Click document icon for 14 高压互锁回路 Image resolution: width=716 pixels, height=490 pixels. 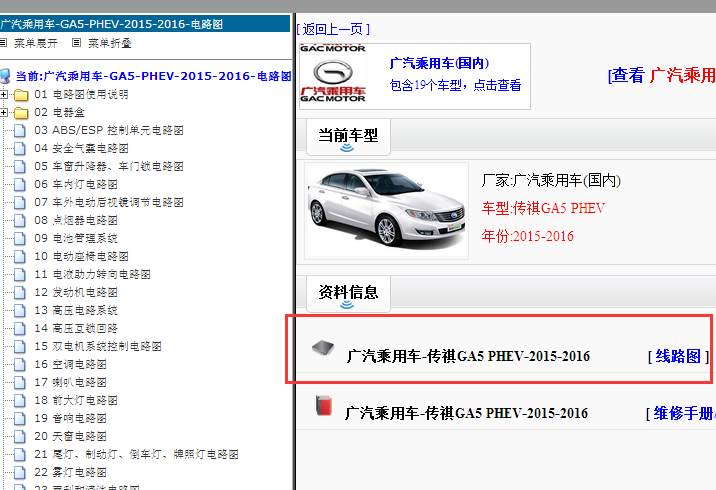click(20, 328)
